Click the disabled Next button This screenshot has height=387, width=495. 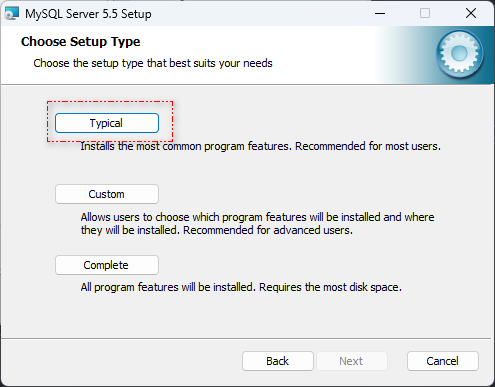(351, 361)
